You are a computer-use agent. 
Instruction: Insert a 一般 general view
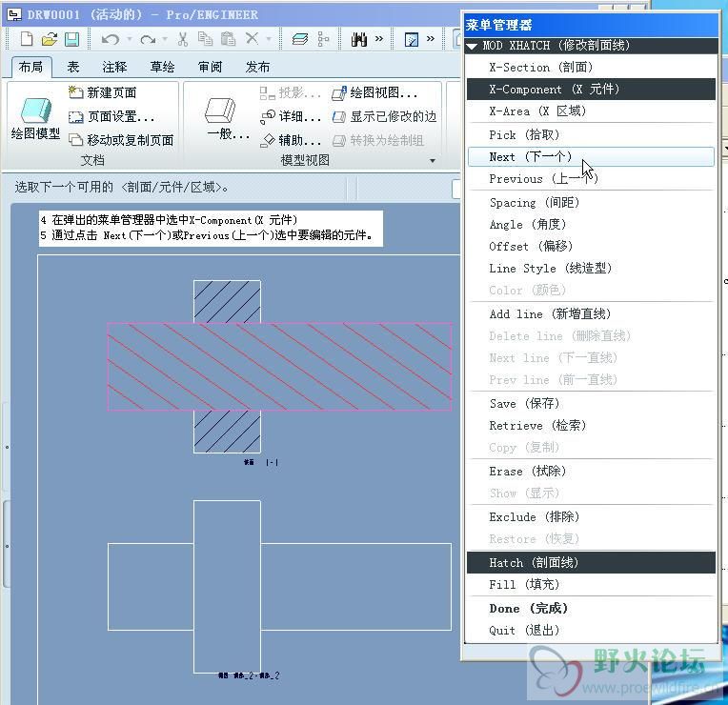(227, 119)
